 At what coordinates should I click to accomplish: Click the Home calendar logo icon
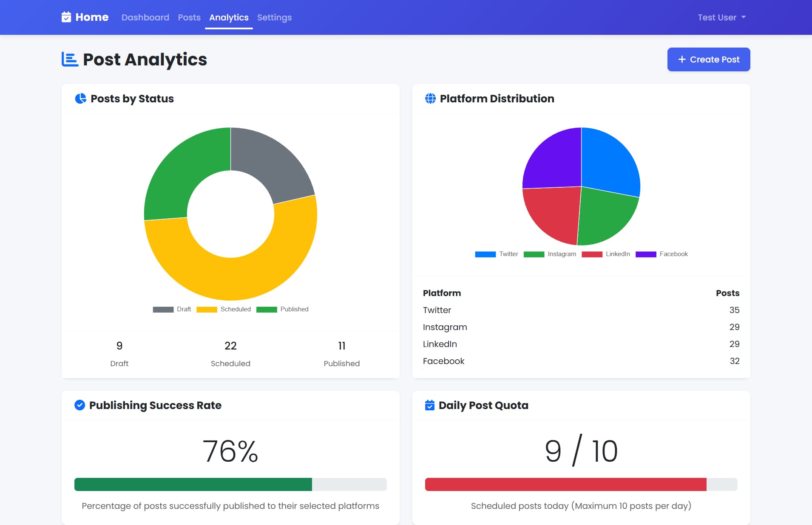66,17
